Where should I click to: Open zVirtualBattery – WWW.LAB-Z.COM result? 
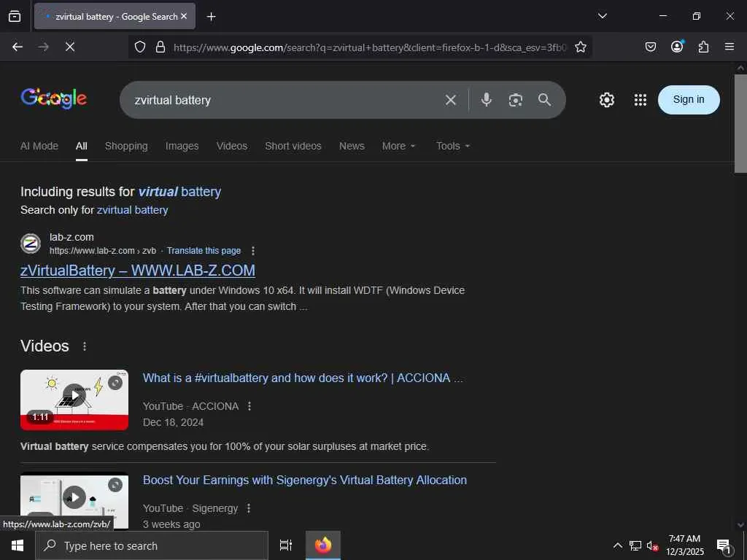tap(138, 271)
